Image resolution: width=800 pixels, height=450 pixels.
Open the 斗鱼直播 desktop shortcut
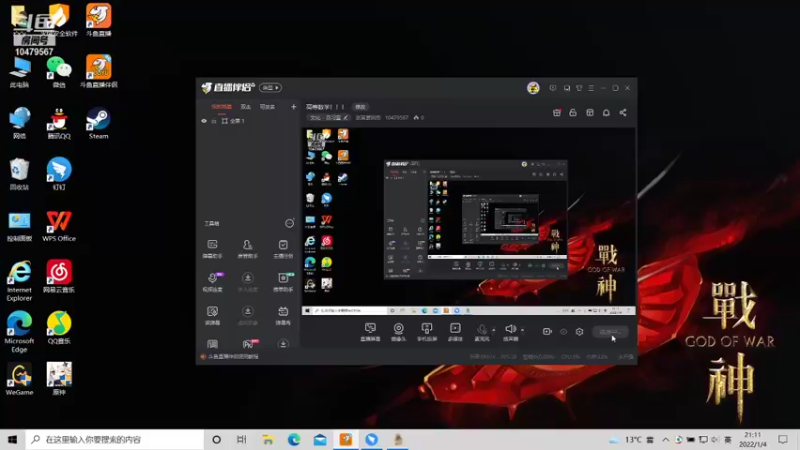tap(98, 19)
